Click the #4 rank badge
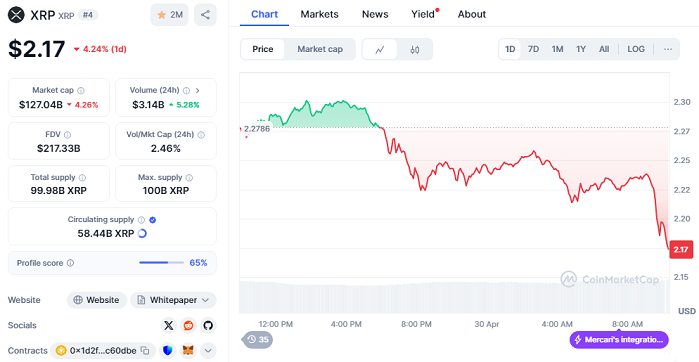 pyautogui.click(x=87, y=15)
